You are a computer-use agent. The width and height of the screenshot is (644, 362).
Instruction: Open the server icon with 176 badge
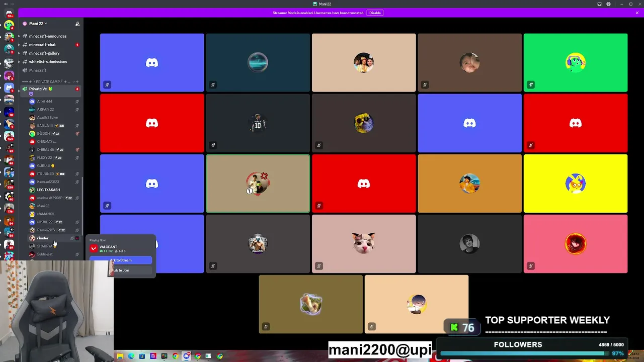click(9, 209)
